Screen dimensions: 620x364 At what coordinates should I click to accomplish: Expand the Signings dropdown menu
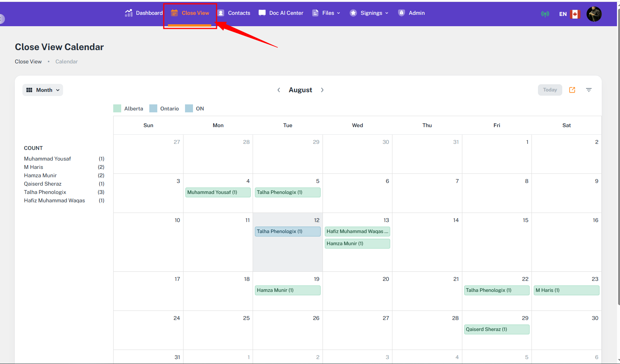point(369,13)
